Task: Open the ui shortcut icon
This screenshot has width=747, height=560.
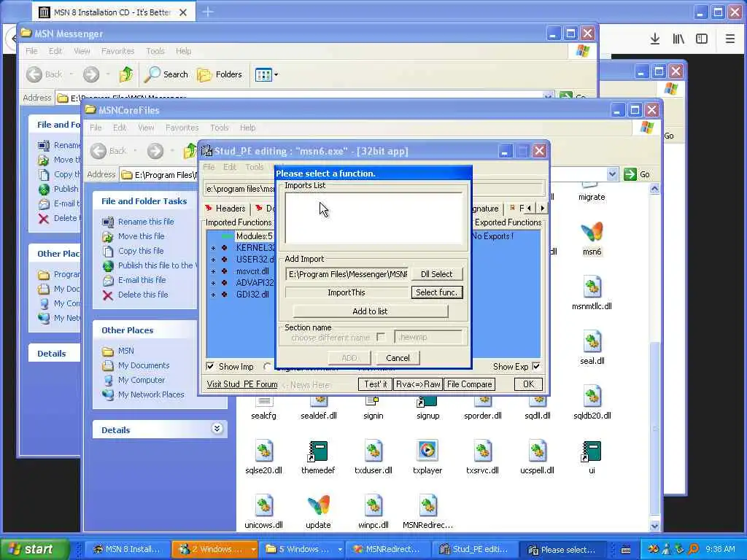Action: (x=592, y=451)
